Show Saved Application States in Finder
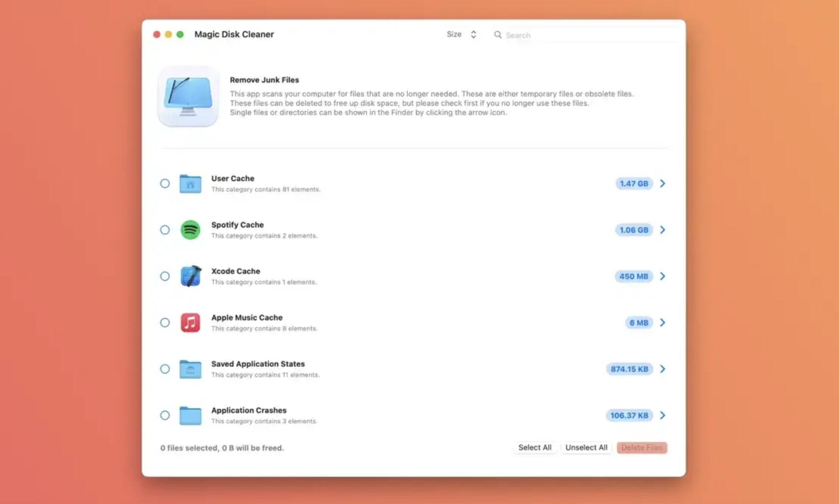This screenshot has height=504, width=839. coord(663,369)
